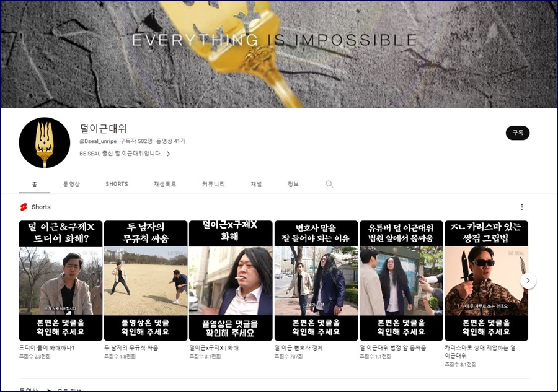
Task: Play the '법원 앞에서 몸싸움' short thumbnail
Action: click(401, 281)
